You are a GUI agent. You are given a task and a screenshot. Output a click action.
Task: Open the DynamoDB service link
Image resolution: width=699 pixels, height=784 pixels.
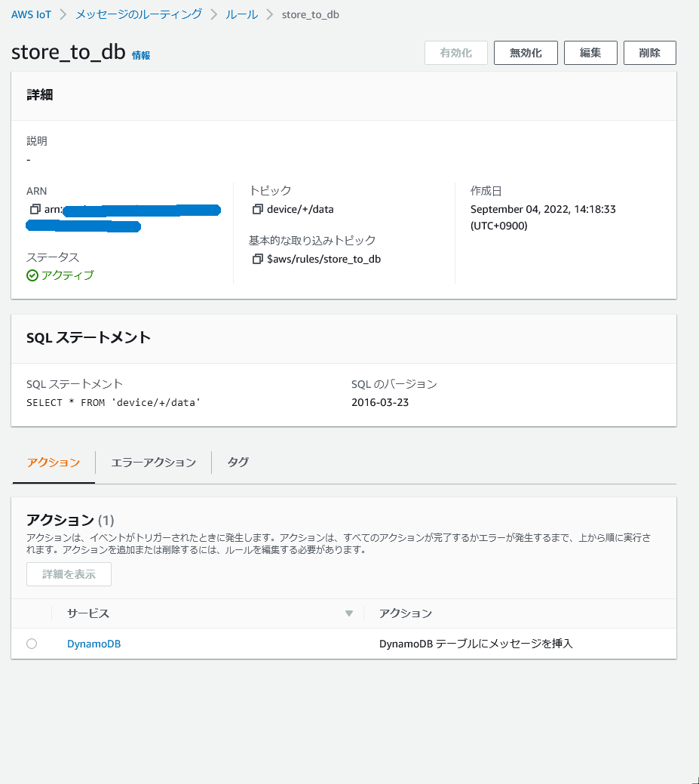tap(94, 644)
